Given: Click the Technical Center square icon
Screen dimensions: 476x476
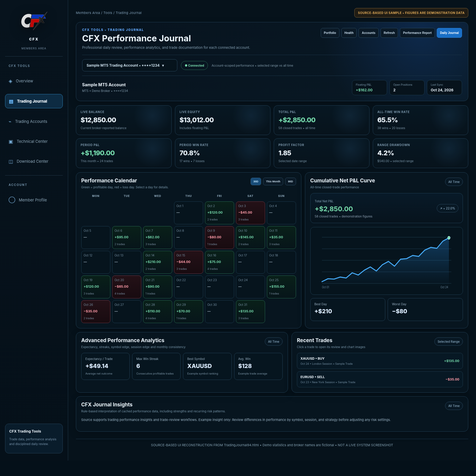Looking at the screenshot, I should 11,142.
